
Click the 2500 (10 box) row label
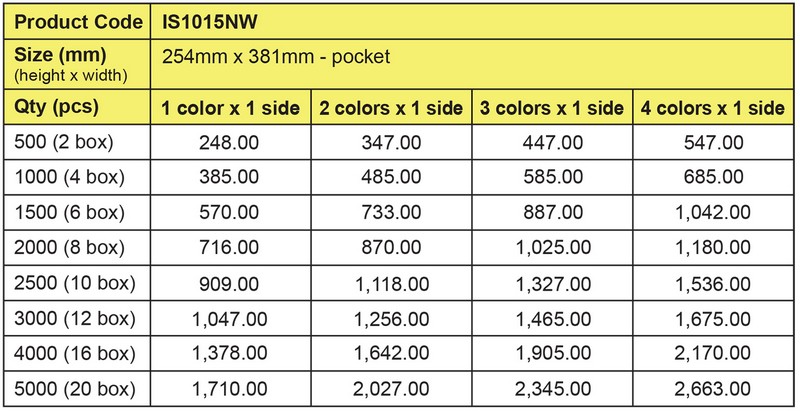click(x=78, y=284)
